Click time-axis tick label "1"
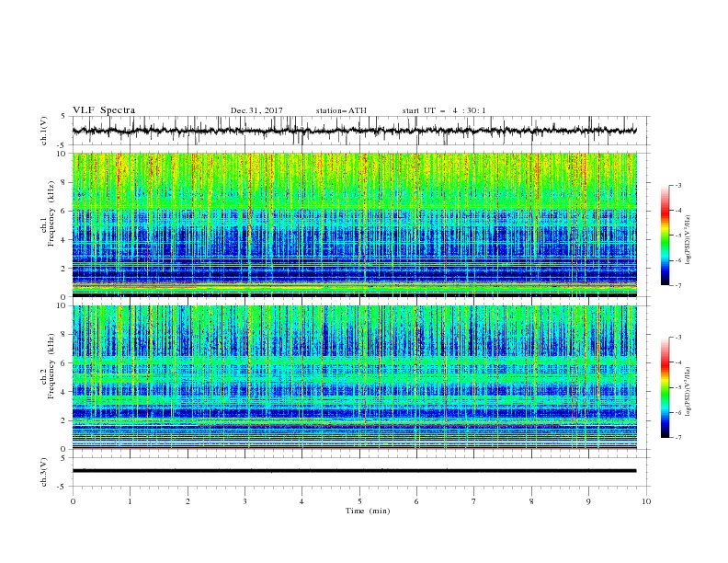This screenshot has width=728, height=563. (x=130, y=501)
